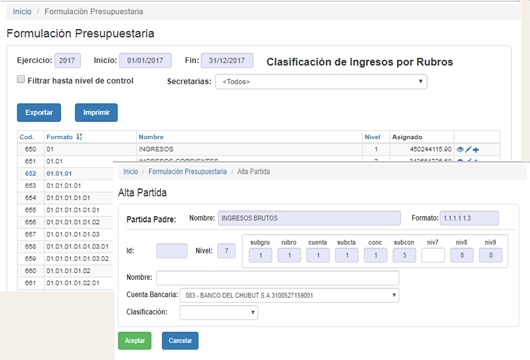Expand the Clasificación dropdown
This screenshot has height=360, width=530.
coord(219,312)
